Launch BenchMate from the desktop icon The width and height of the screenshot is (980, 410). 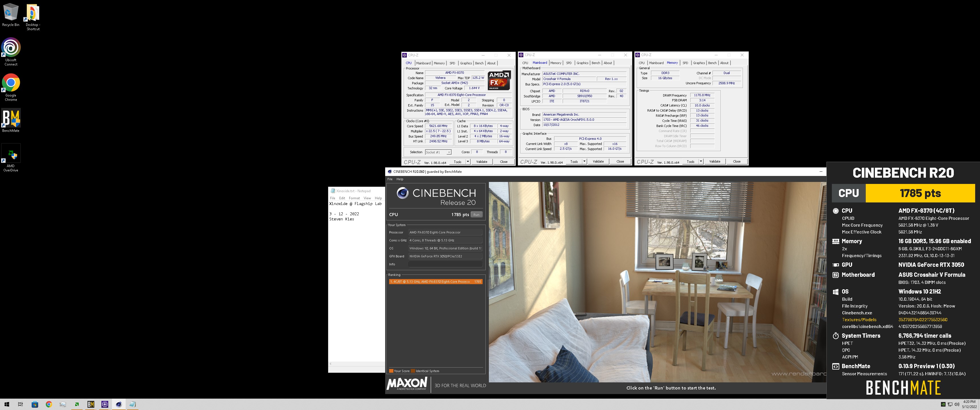(11, 120)
